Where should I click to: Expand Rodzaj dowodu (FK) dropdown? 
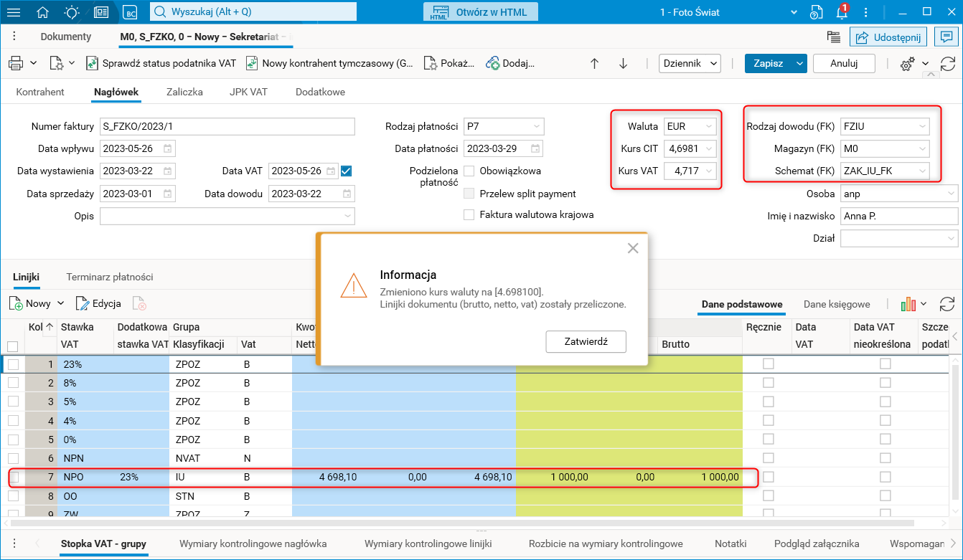(x=922, y=127)
